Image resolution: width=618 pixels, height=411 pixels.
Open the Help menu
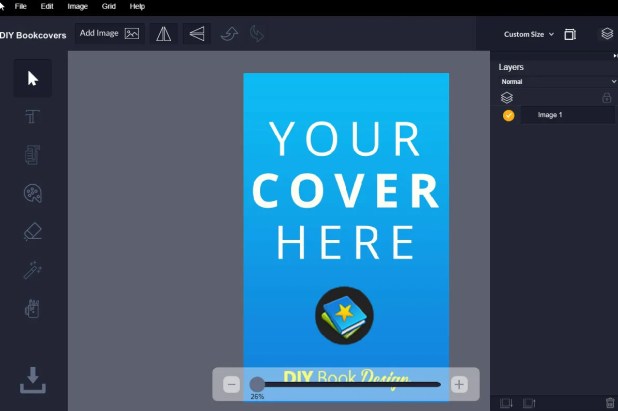(x=137, y=6)
